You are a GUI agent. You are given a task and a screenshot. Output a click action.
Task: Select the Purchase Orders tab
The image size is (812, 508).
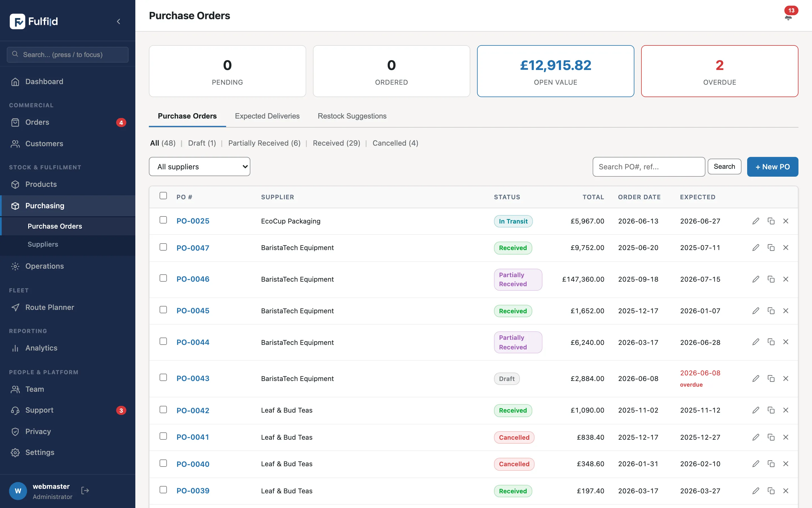coord(187,116)
